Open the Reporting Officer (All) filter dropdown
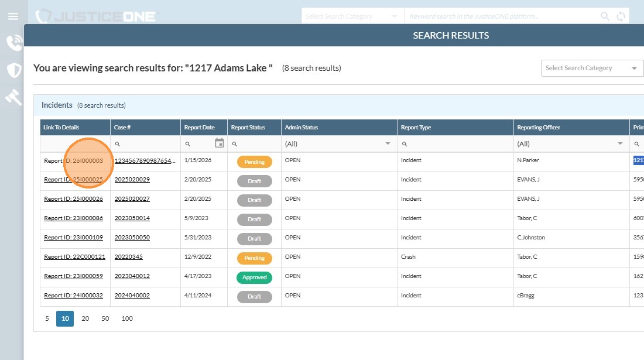 pos(571,143)
